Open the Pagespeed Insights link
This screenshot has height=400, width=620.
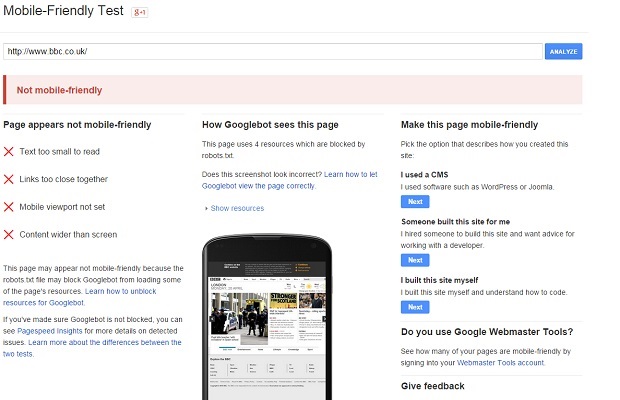(x=50, y=331)
